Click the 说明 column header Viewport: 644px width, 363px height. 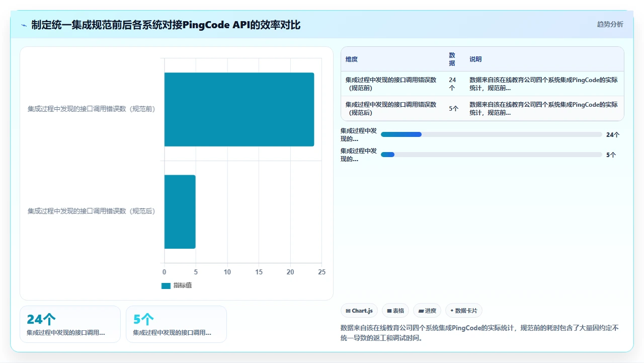[x=475, y=59]
